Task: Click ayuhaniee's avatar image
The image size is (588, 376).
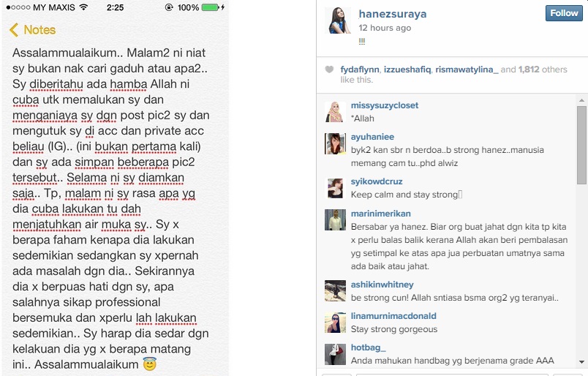Action: [335, 143]
